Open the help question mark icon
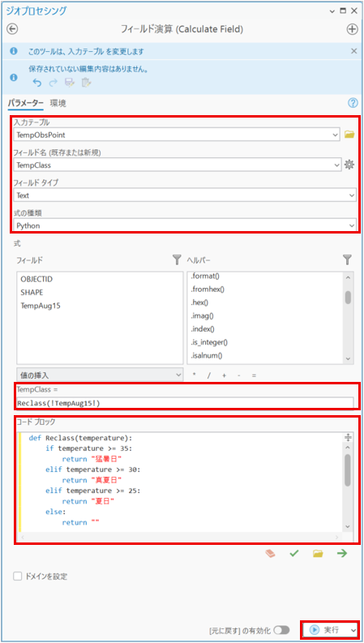Viewport: 364px width, 643px height. pyautogui.click(x=353, y=103)
